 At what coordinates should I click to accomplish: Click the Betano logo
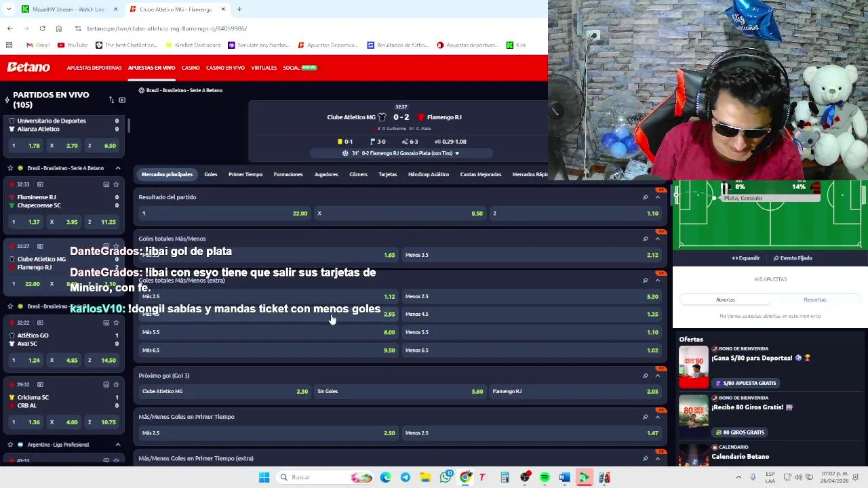(28, 67)
